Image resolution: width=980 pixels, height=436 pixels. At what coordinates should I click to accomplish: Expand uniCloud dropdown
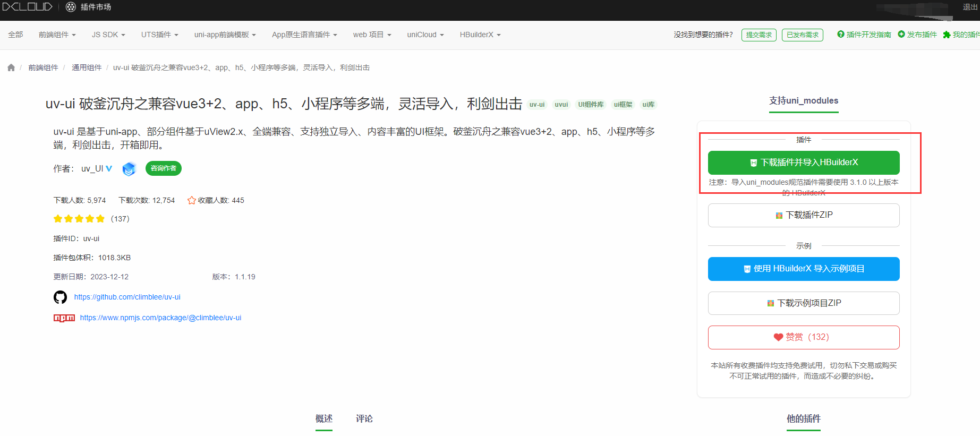tap(425, 35)
